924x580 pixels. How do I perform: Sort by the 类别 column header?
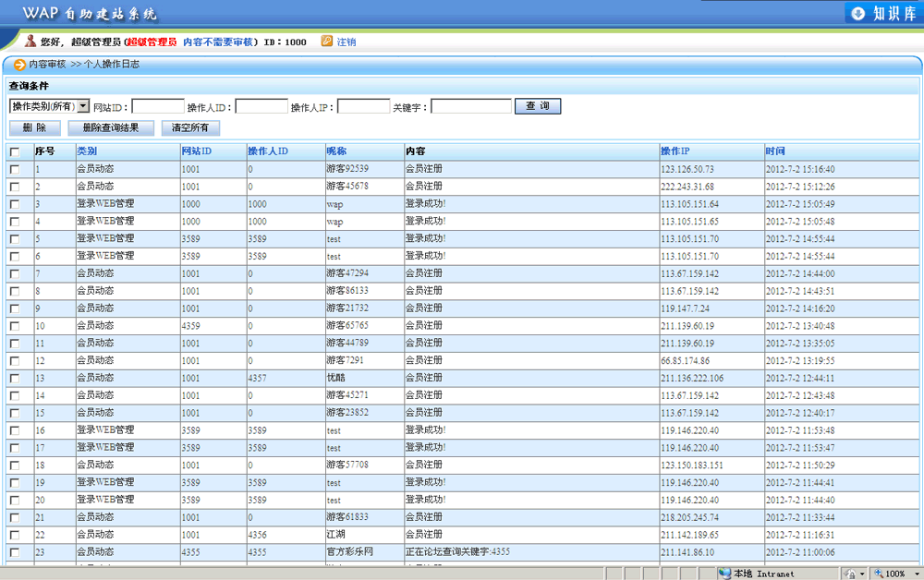point(87,151)
